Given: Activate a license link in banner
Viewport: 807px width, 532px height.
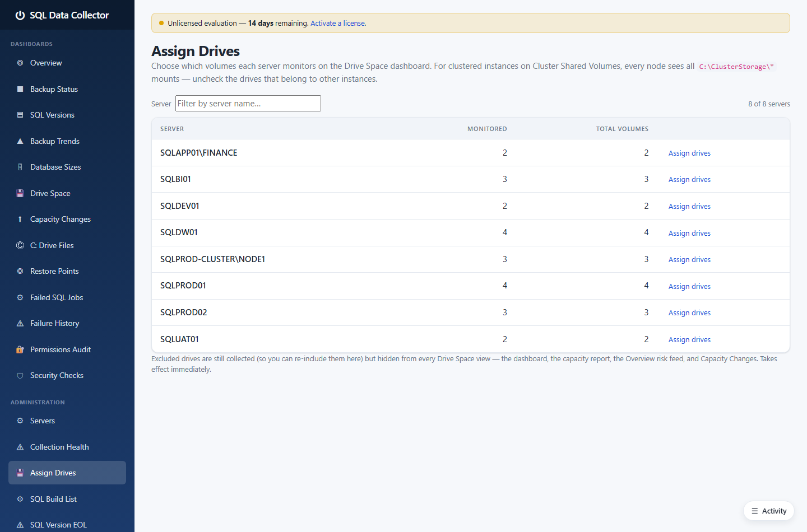Looking at the screenshot, I should point(338,24).
